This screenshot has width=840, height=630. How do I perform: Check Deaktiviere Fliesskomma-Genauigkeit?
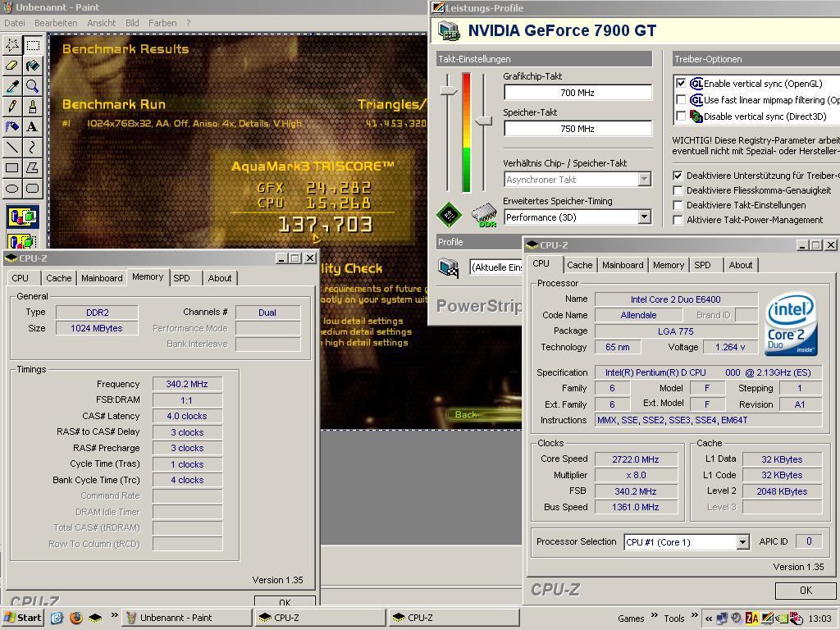[678, 190]
